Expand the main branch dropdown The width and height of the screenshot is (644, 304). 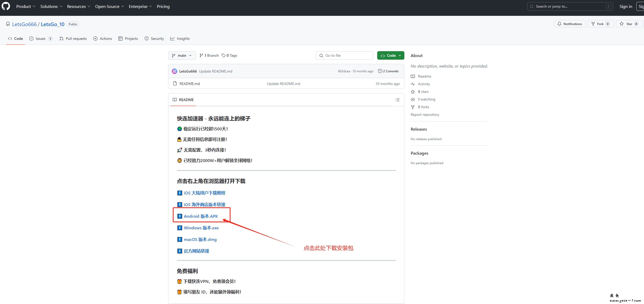(x=182, y=55)
